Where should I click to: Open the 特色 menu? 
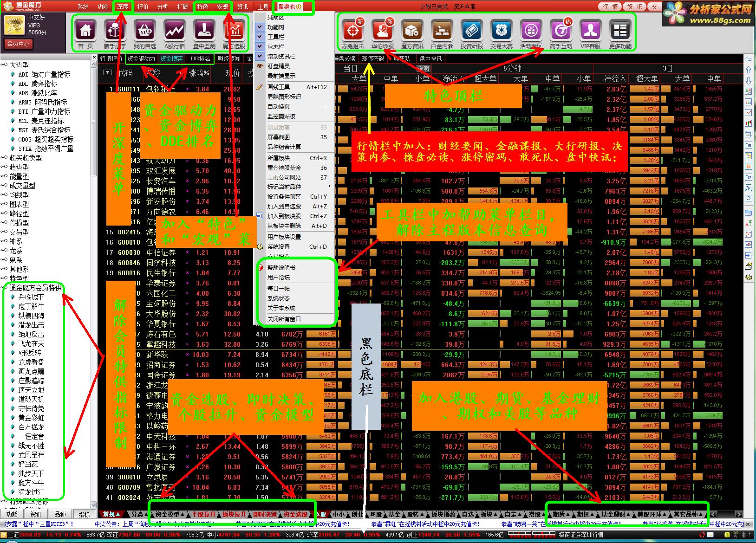(x=202, y=6)
